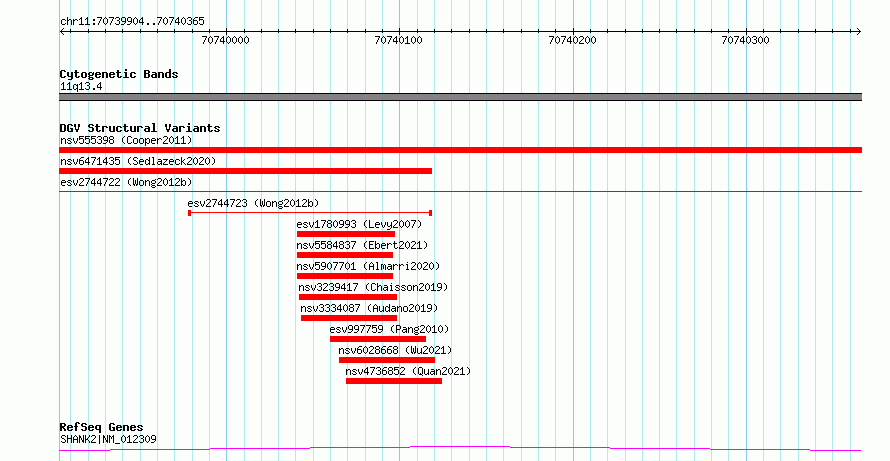Select the gray 11q13.4 cytogenetic band bar

click(460, 97)
